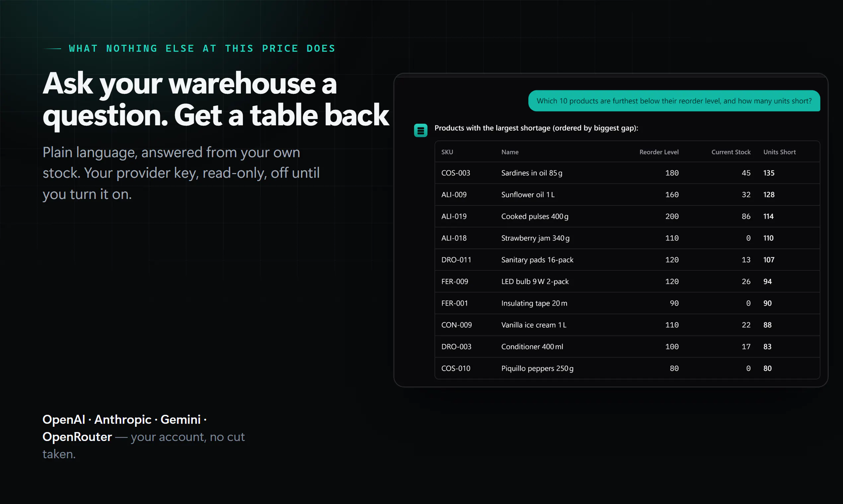
Task: Click the Sunflower oil 1 L name
Action: [x=528, y=195]
